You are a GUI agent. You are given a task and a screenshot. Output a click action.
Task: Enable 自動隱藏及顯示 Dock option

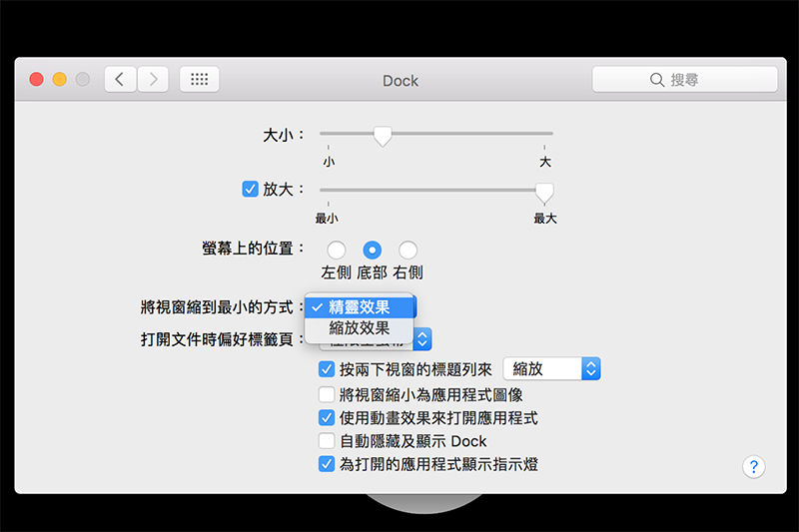tap(326, 441)
